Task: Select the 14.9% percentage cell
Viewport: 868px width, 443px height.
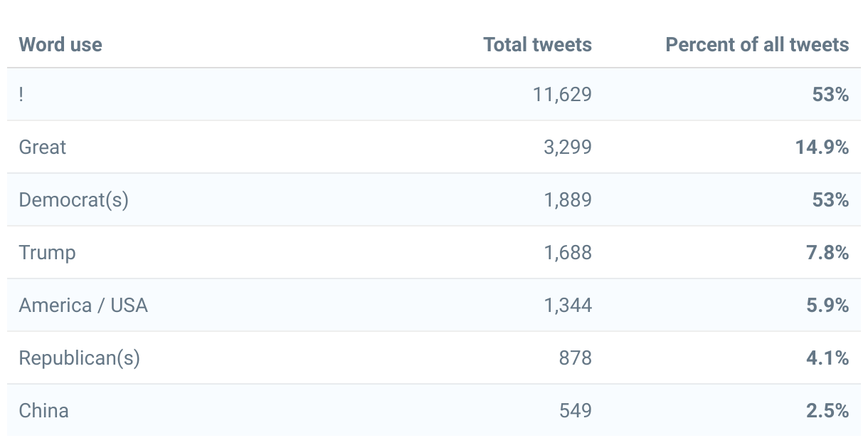Action: (x=822, y=147)
